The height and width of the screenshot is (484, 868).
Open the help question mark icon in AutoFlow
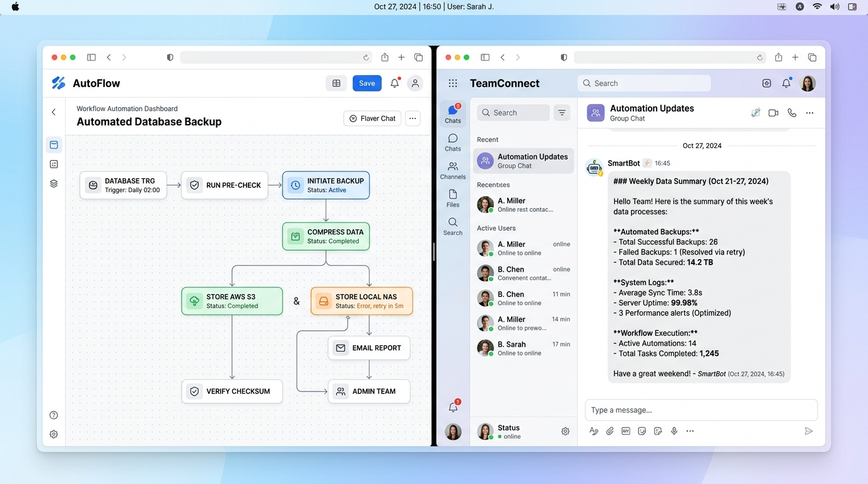point(54,415)
